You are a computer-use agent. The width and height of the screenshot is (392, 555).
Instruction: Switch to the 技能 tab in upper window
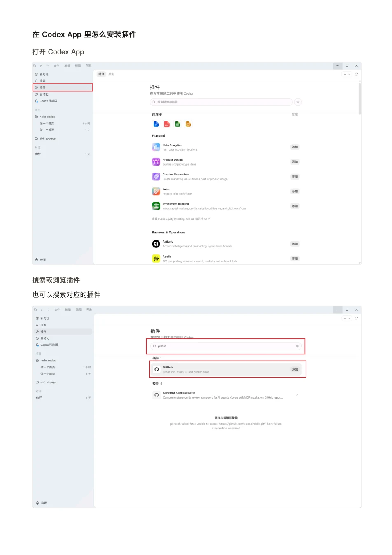click(111, 74)
